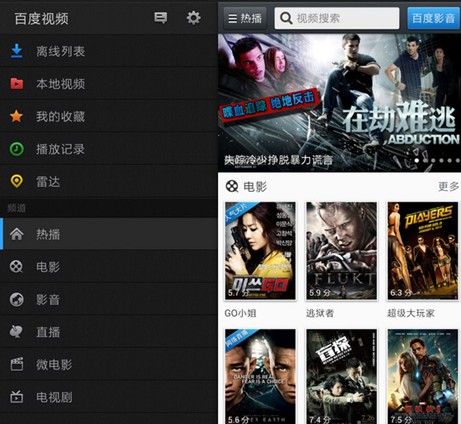This screenshot has height=424, width=461.
Task: Click the yellow location pin radar icon
Action: coord(16,182)
